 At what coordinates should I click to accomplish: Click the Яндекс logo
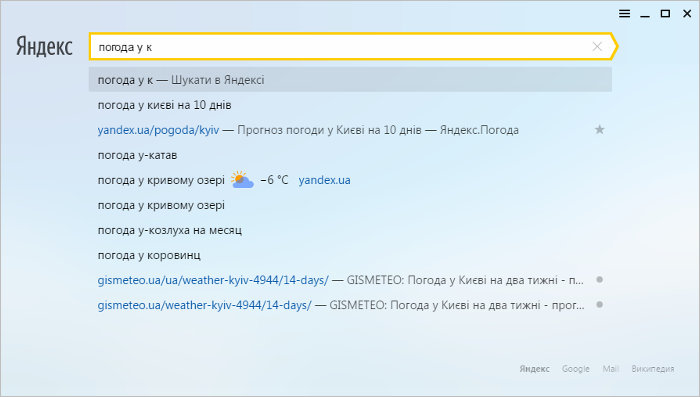(44, 46)
